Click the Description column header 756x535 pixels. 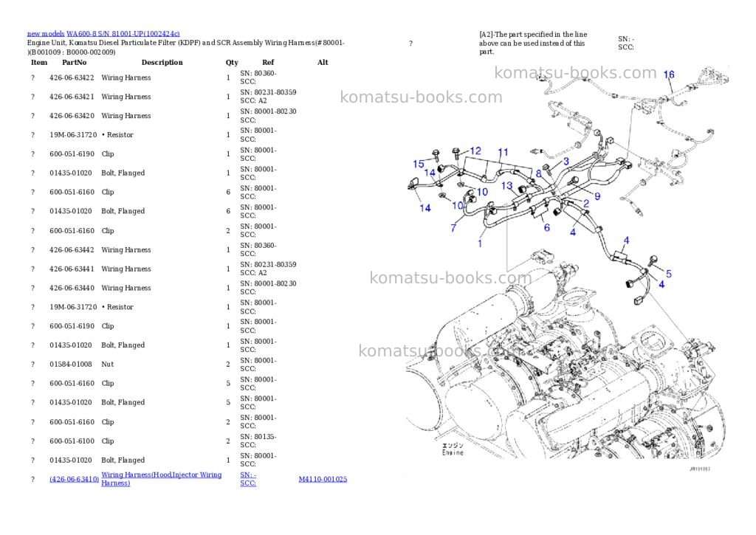pos(162,63)
